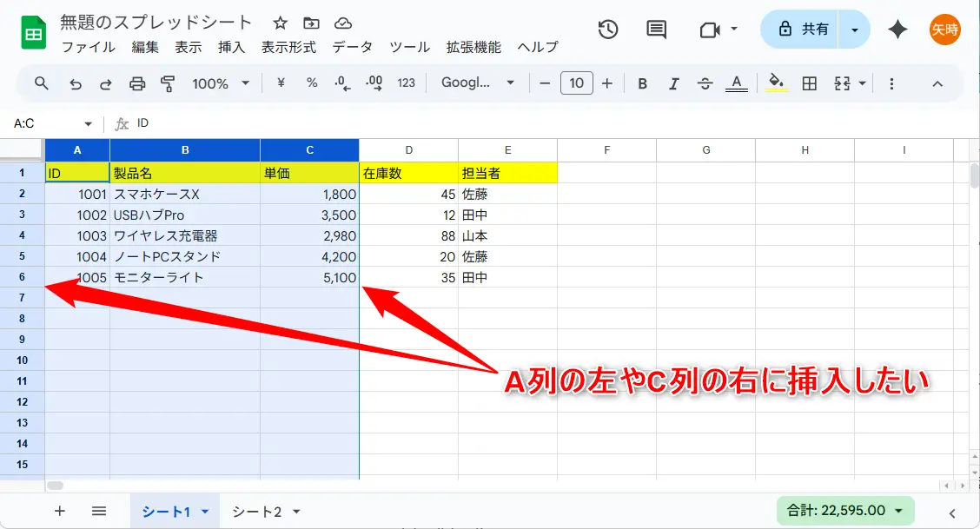
Task: Select the paint format roller tool
Action: point(168,83)
